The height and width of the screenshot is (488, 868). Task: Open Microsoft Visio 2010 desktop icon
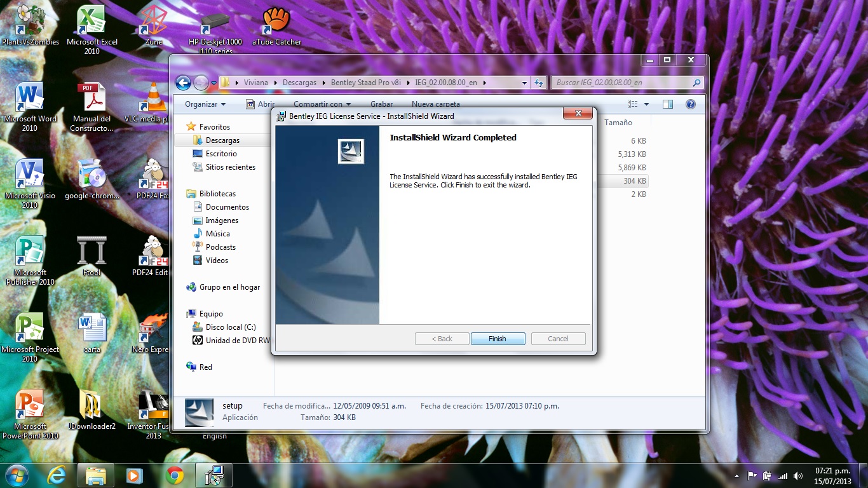coord(30,184)
